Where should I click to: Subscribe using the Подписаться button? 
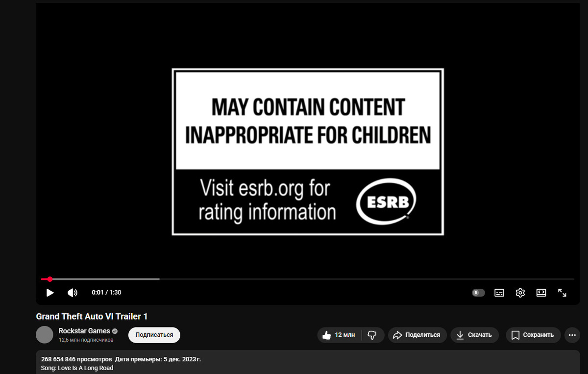point(154,335)
